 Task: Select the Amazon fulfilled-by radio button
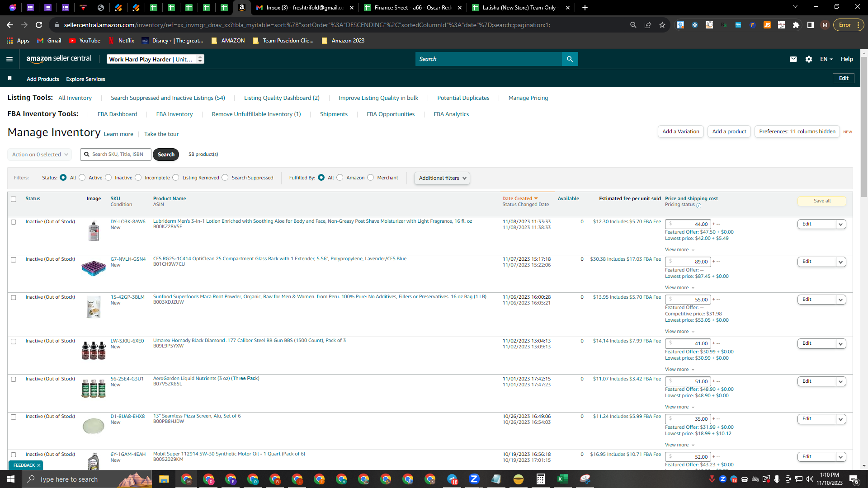pyautogui.click(x=340, y=178)
